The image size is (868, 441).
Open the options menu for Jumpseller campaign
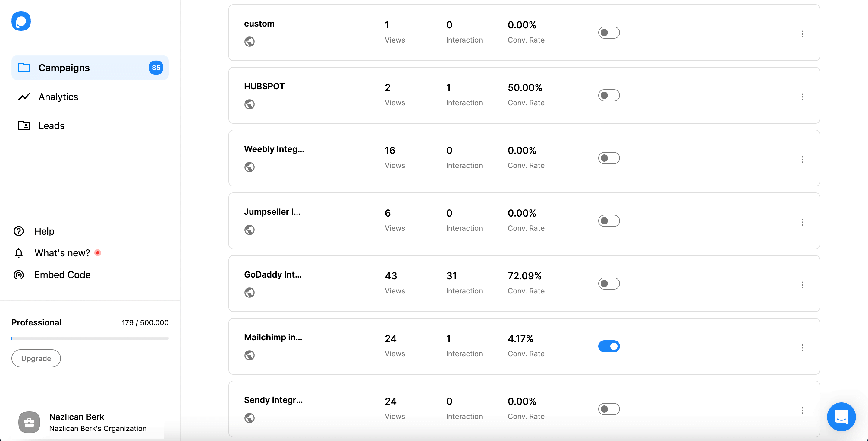click(803, 222)
